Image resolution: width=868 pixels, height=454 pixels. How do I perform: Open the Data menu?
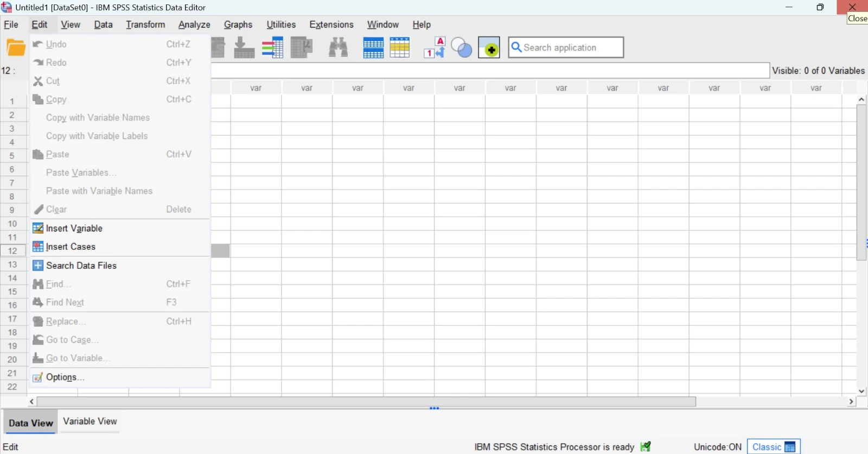pyautogui.click(x=103, y=24)
